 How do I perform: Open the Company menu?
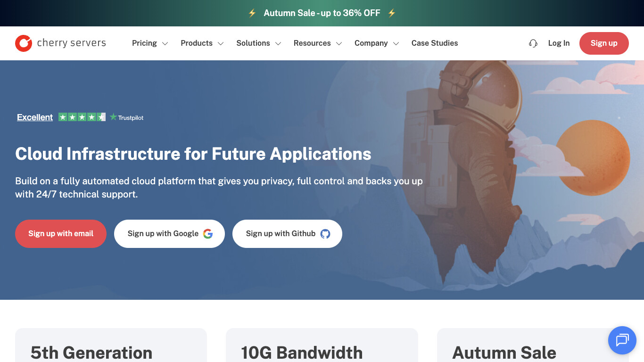pyautogui.click(x=376, y=43)
